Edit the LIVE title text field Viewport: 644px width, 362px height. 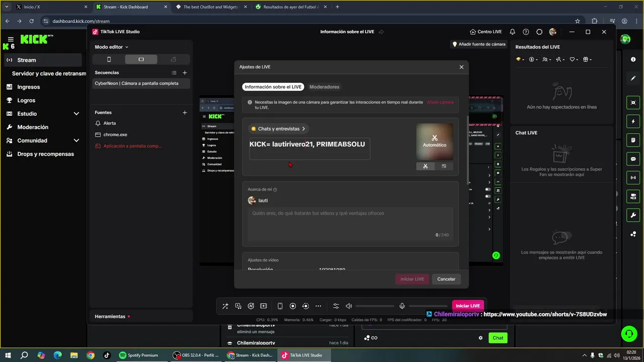(309, 149)
